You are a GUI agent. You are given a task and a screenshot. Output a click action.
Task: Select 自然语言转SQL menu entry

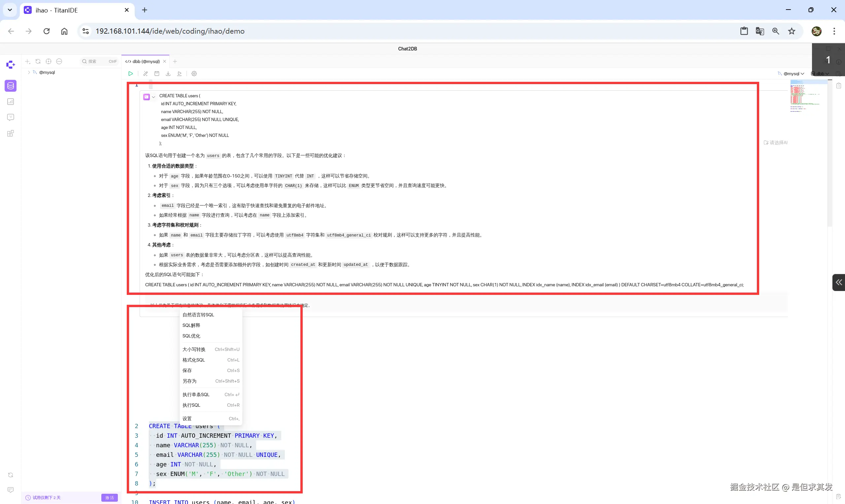198,315
